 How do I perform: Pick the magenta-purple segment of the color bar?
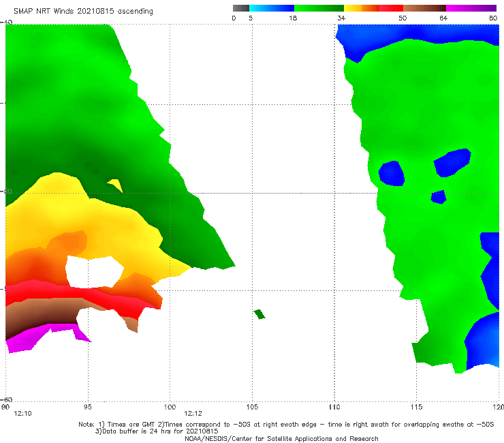(x=471, y=8)
